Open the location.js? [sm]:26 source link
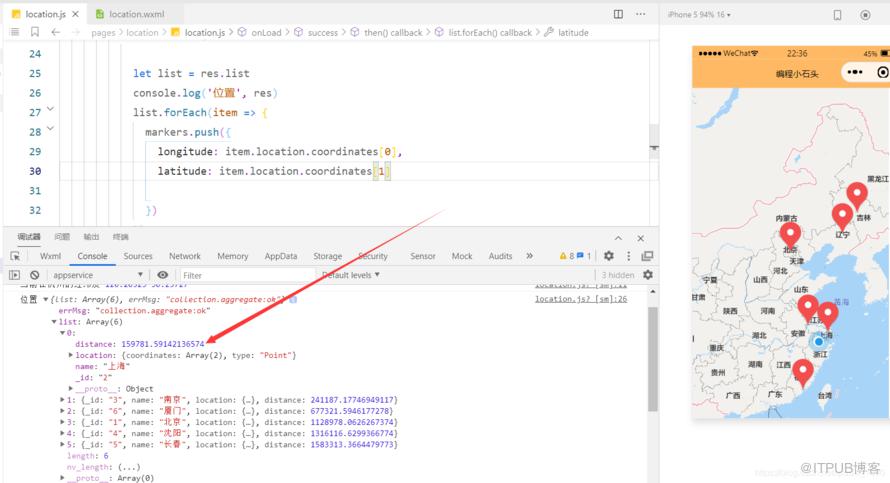 click(581, 299)
